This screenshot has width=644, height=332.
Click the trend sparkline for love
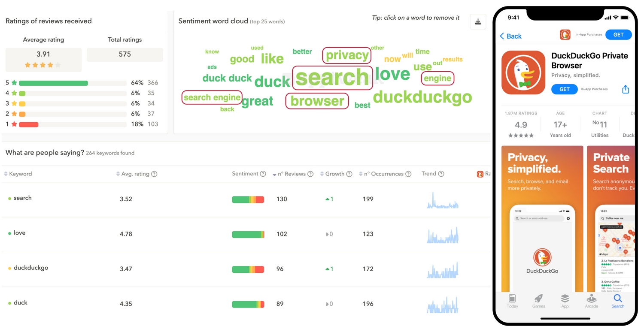[x=443, y=235]
